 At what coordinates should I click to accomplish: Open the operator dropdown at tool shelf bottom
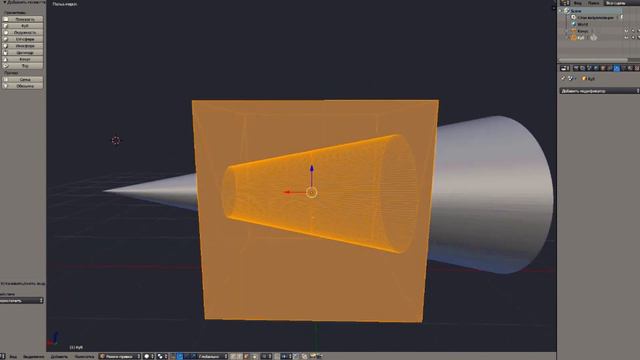point(22,300)
